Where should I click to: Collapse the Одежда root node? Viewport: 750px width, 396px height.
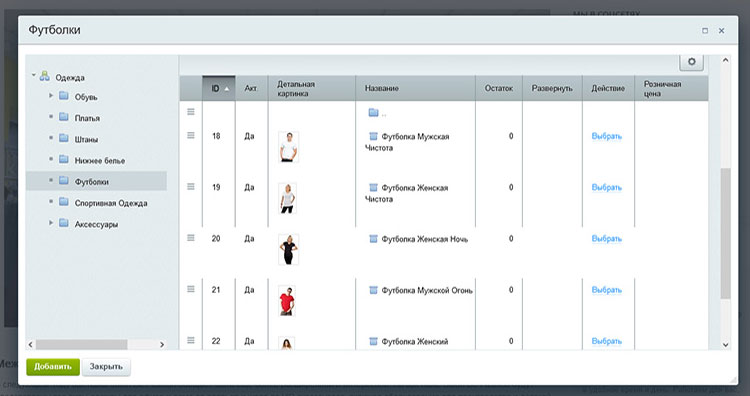pyautogui.click(x=33, y=75)
